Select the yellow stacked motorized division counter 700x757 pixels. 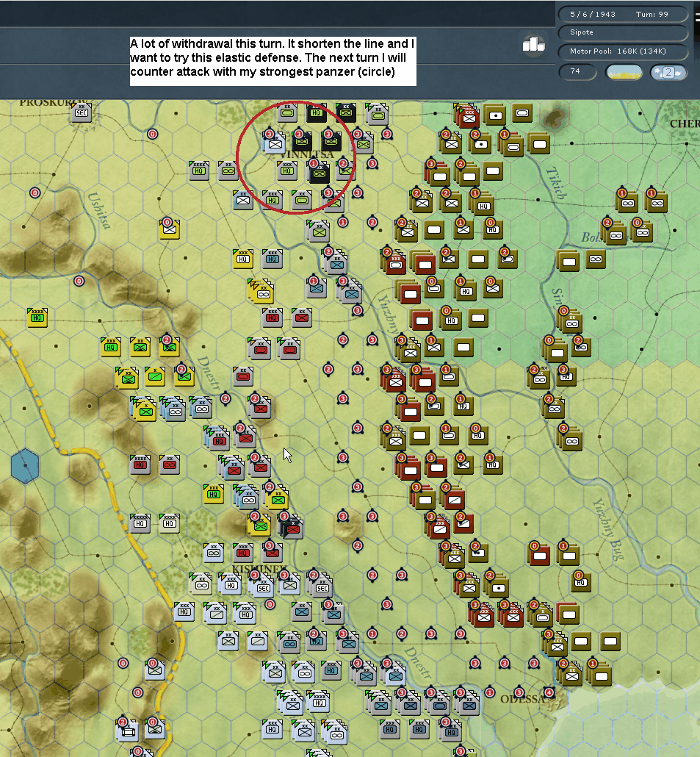pos(262,291)
